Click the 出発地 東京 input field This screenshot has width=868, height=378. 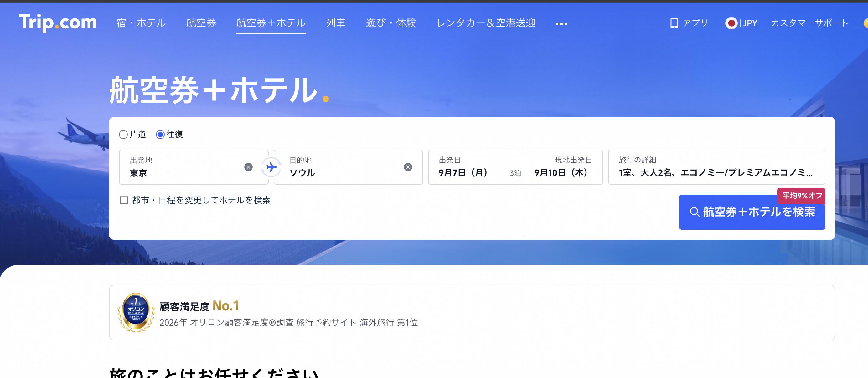click(194, 167)
